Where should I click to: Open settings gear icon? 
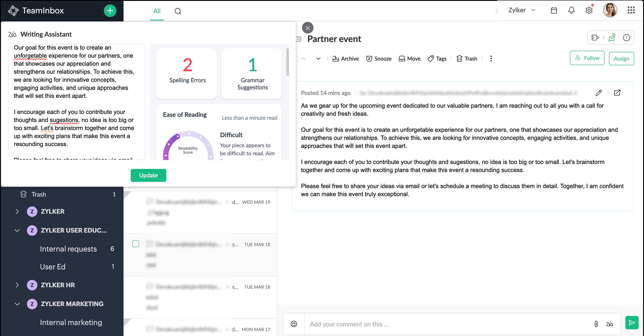(589, 10)
